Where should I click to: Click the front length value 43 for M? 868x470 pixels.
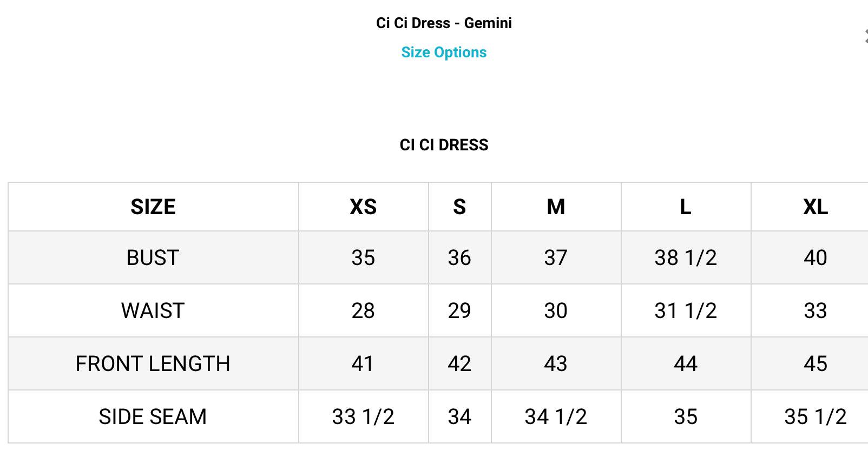(x=556, y=364)
